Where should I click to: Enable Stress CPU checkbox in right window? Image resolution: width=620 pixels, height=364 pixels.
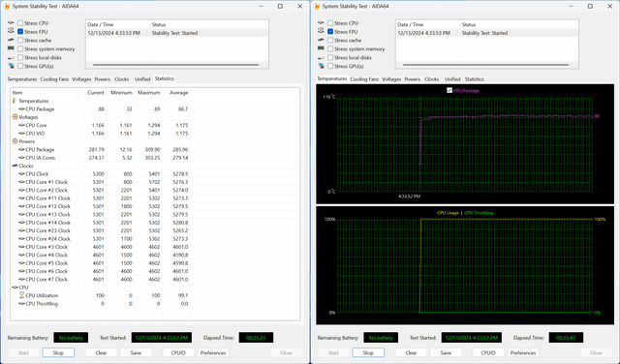[x=330, y=23]
